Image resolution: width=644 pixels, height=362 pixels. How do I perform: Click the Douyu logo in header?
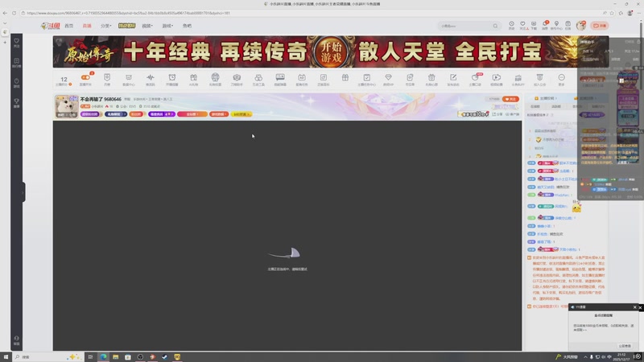[50, 26]
